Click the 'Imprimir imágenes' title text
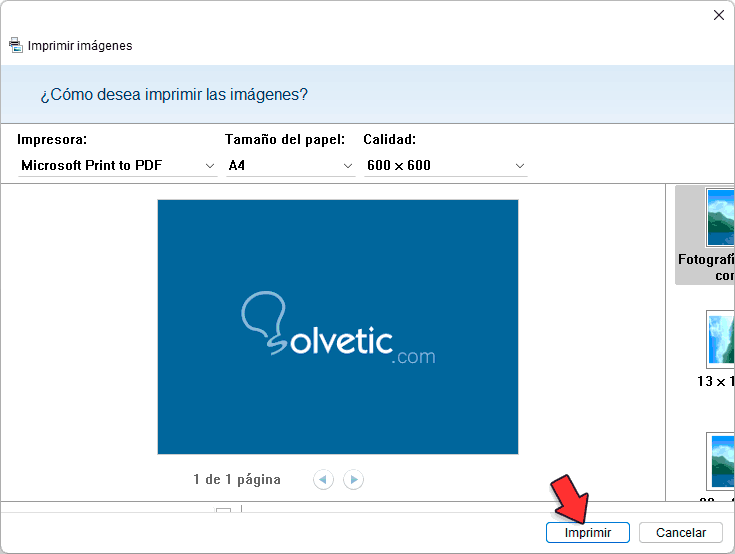 click(80, 46)
